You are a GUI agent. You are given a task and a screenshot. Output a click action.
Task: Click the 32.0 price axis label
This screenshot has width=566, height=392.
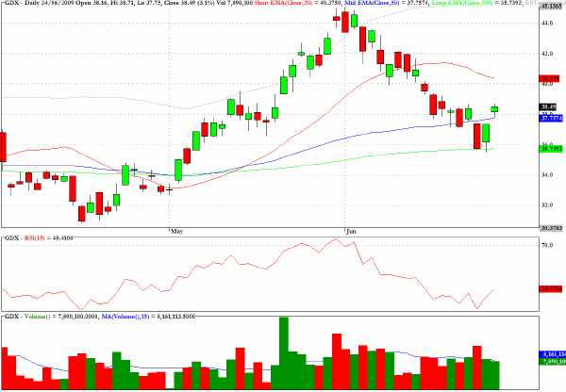click(547, 205)
